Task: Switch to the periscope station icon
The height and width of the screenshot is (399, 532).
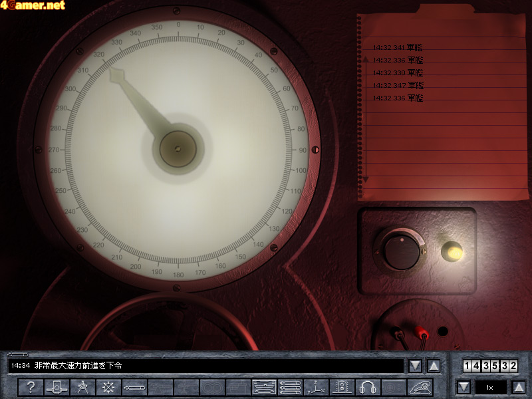Action: coord(57,387)
